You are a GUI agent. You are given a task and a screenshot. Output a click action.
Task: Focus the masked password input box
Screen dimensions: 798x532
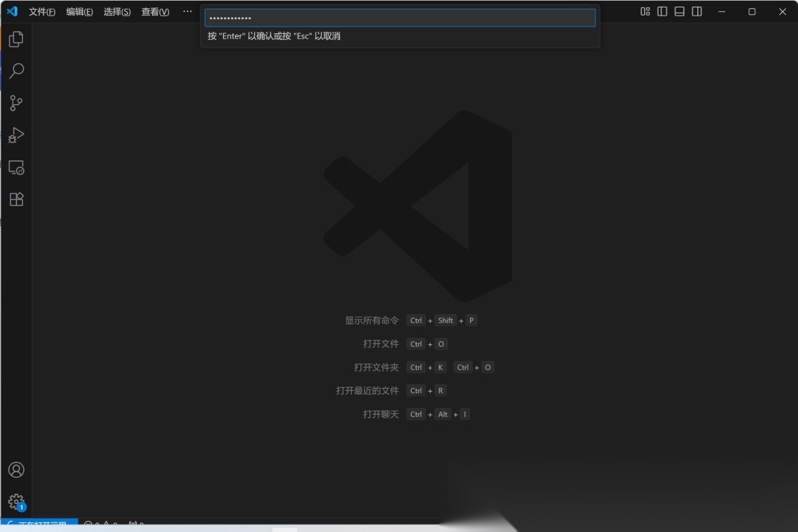pos(400,18)
